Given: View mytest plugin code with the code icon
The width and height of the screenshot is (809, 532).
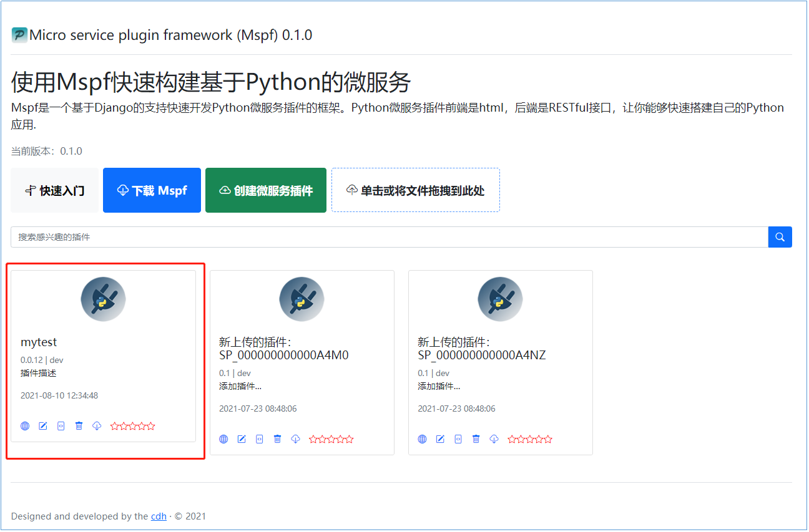Looking at the screenshot, I should coord(61,426).
